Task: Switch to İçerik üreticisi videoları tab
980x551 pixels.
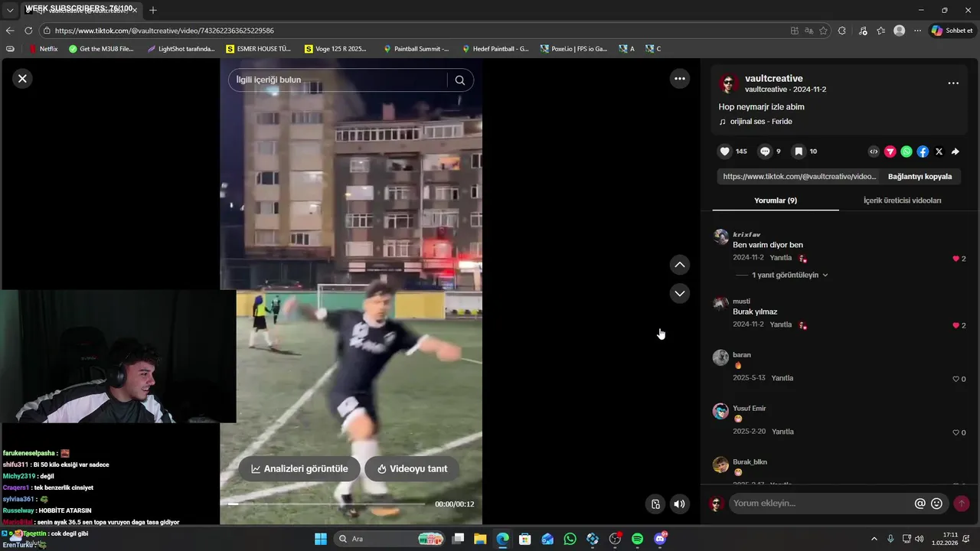Action: pyautogui.click(x=903, y=201)
